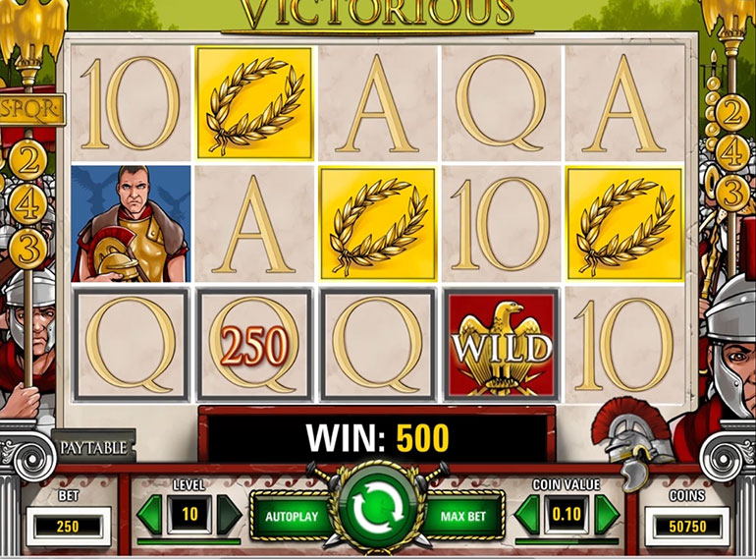The image size is (756, 560).
Task: Click the Level value display
Action: pyautogui.click(x=189, y=514)
